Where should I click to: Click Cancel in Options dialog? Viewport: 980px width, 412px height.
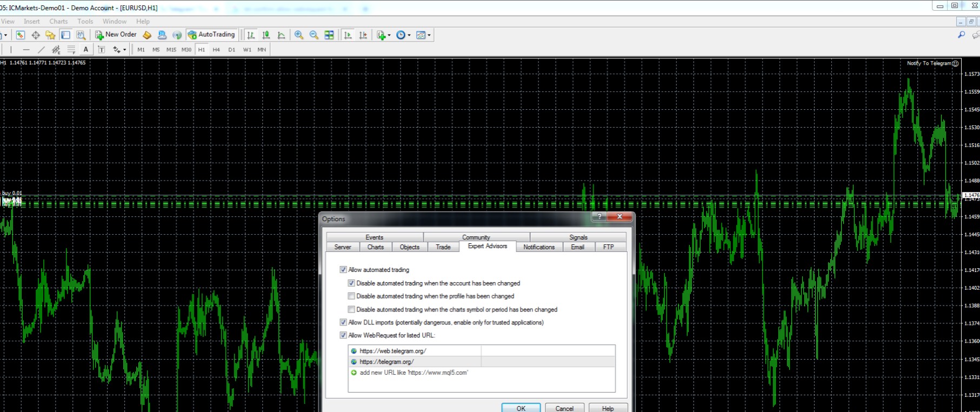pyautogui.click(x=564, y=408)
